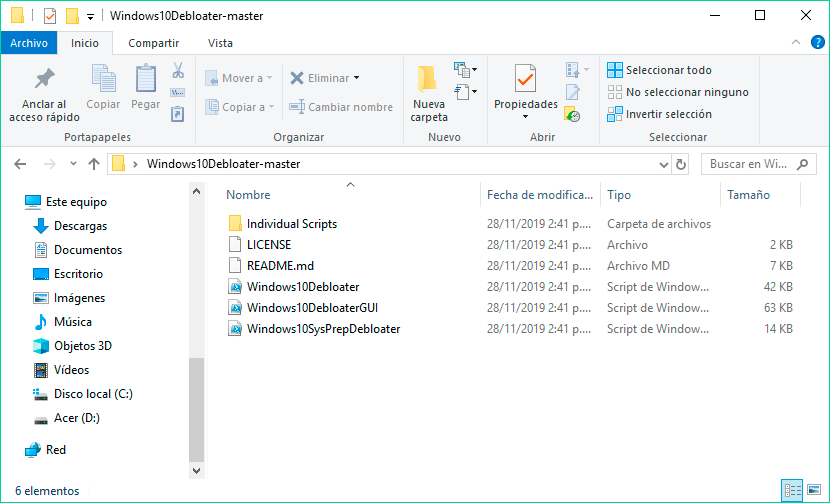Expand the address bar history dropdown

pos(664,164)
